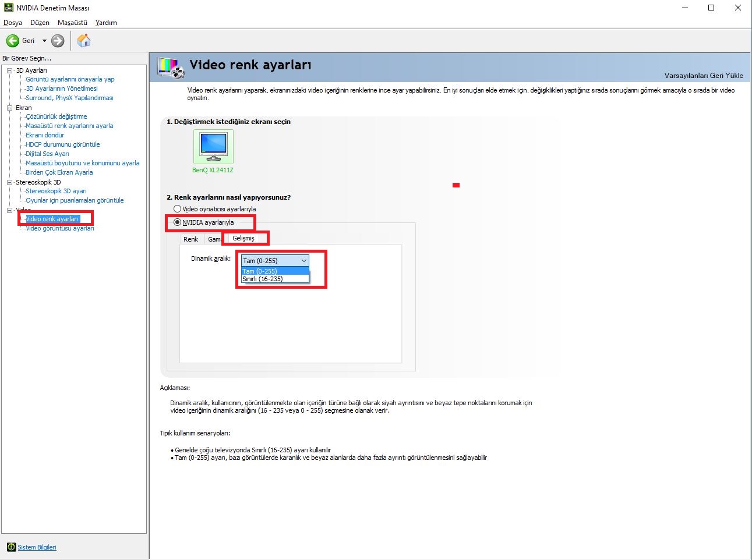Viewport: 752px width, 560px height.
Task: Collapse the 3D Ayarları tree node
Action: coord(9,70)
